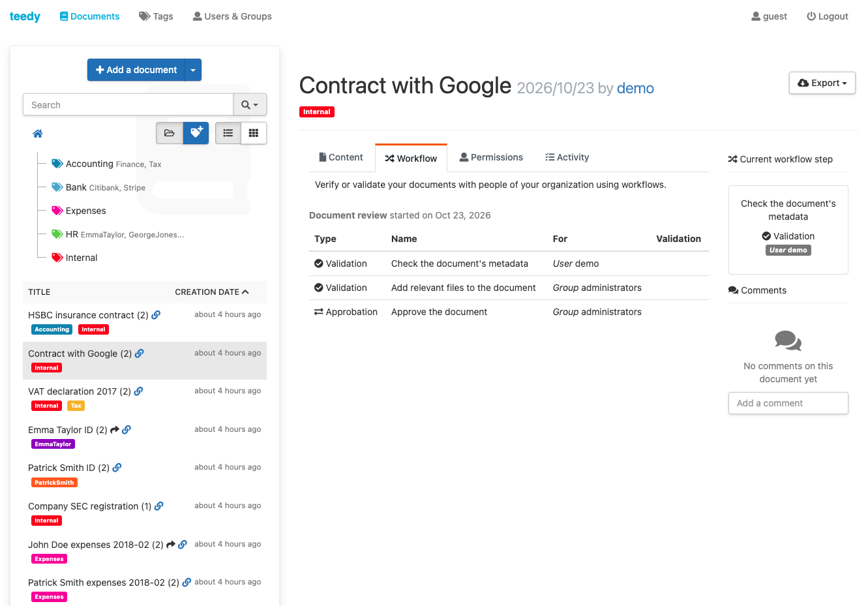Click the green HR tag icon
Screen dimensions: 868x606
point(57,234)
